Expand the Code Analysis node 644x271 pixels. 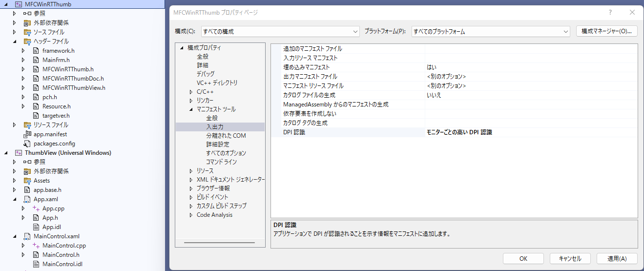[191, 215]
